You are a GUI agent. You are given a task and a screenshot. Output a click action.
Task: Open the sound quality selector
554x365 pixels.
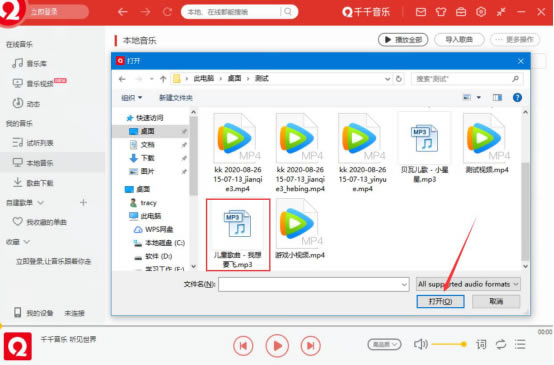(384, 344)
